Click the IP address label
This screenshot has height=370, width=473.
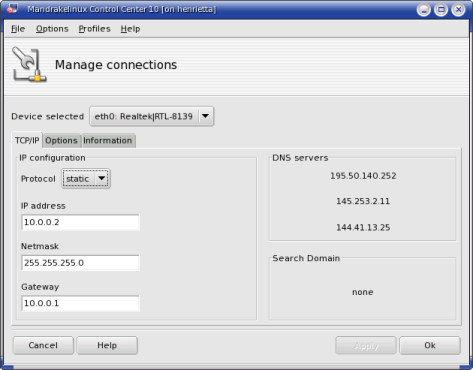pos(43,206)
